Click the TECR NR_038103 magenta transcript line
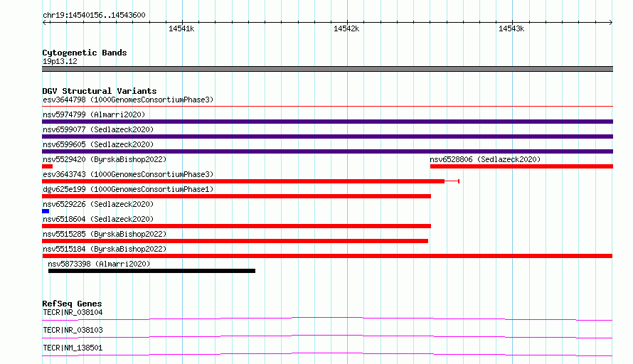 point(327,336)
